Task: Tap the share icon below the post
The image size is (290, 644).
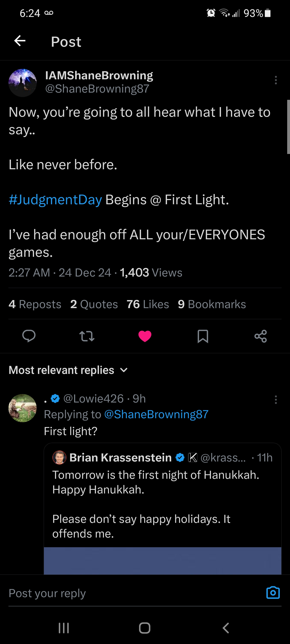Action: 260,336
